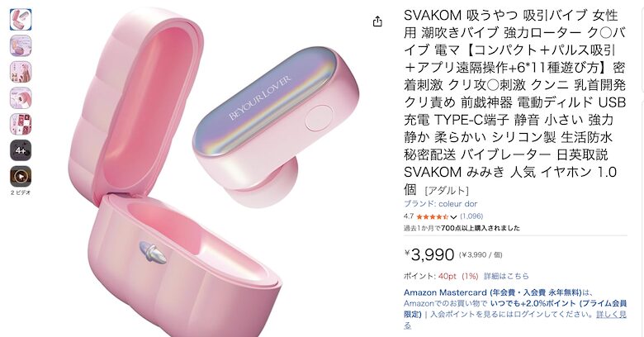Expand the rating chevron next to stars
This screenshot has width=644, height=337.
453,216
